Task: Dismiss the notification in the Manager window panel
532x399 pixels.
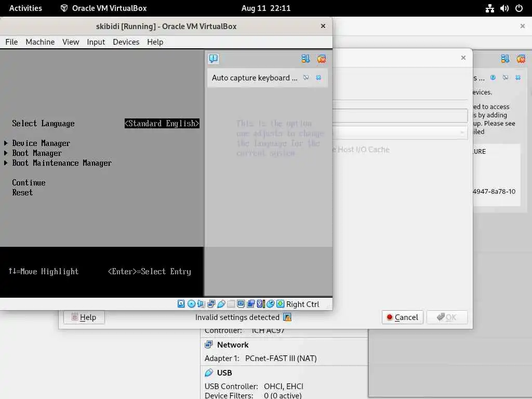Action: [x=518, y=78]
